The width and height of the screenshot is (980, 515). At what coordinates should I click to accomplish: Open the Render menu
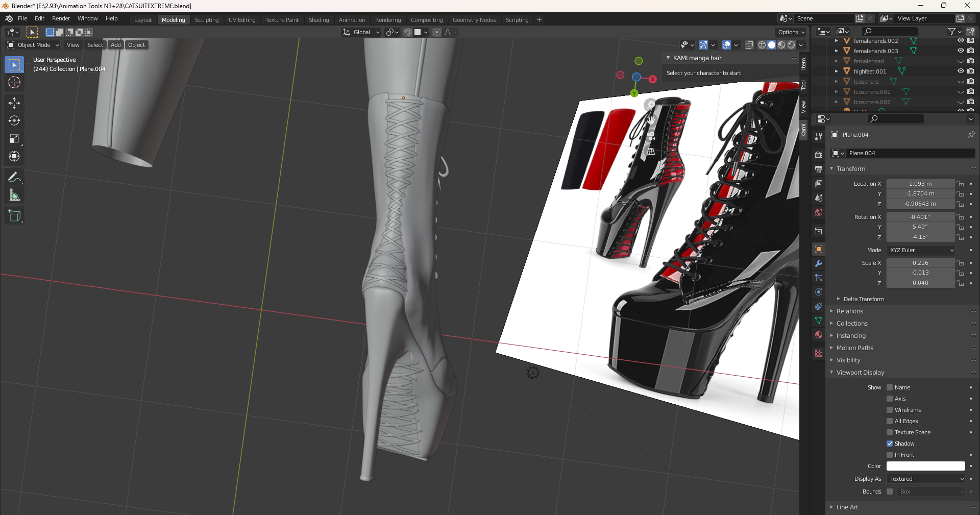61,18
